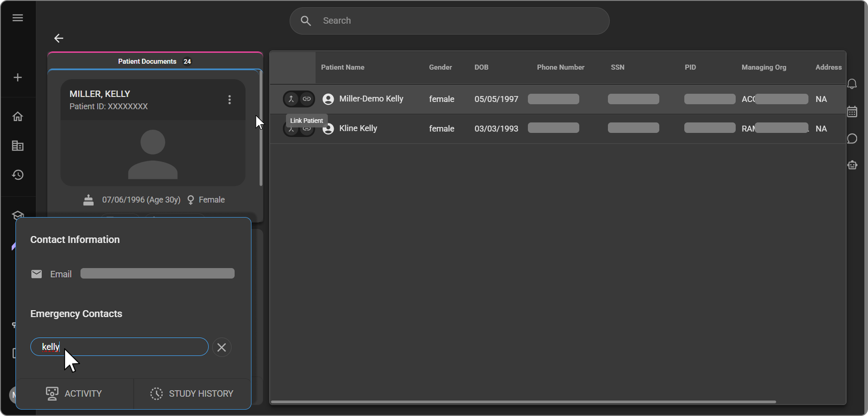Sort by Patient Name column header
This screenshot has width=868, height=416.
[x=342, y=67]
